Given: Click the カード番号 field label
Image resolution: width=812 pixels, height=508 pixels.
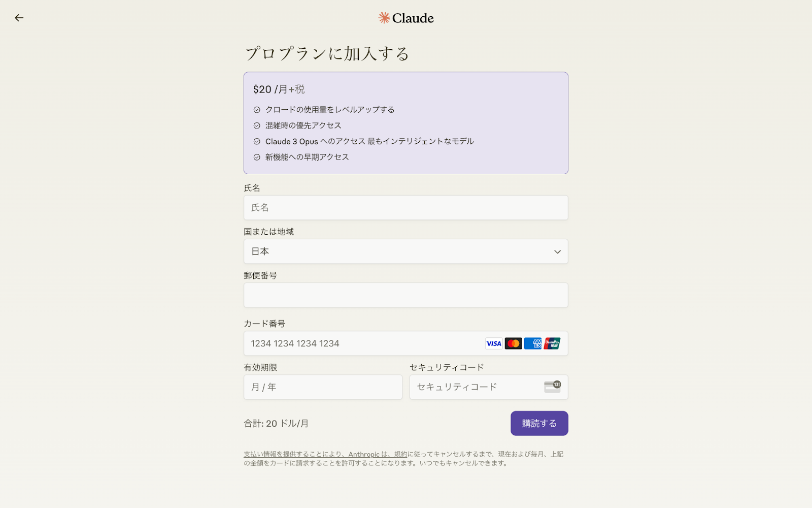Looking at the screenshot, I should point(264,324).
